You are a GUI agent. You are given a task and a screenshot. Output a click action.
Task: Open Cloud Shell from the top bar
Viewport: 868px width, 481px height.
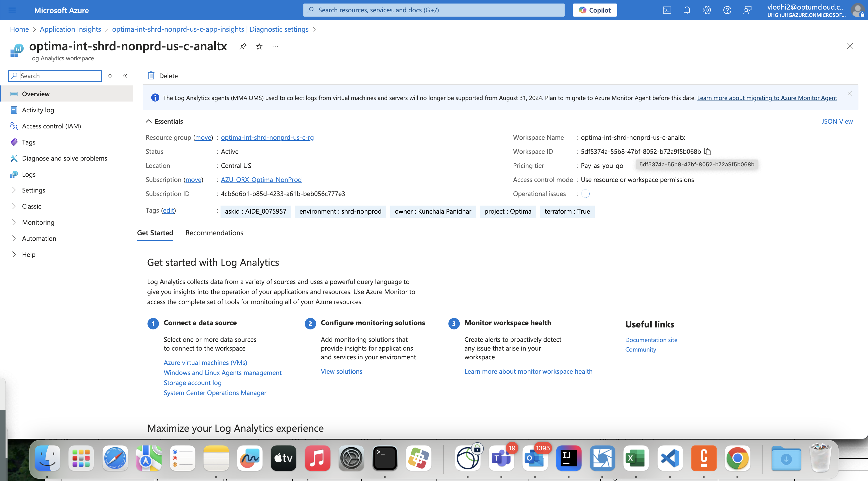coord(667,10)
